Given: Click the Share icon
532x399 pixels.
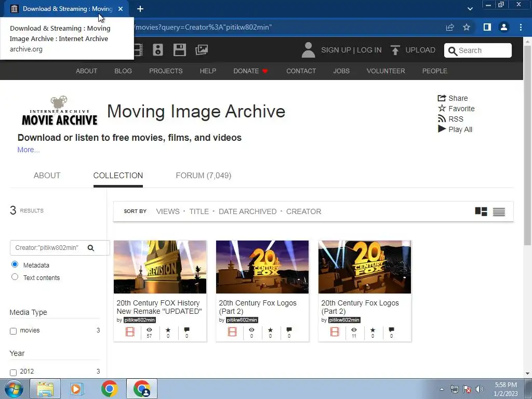Looking at the screenshot, I should pyautogui.click(x=442, y=98).
